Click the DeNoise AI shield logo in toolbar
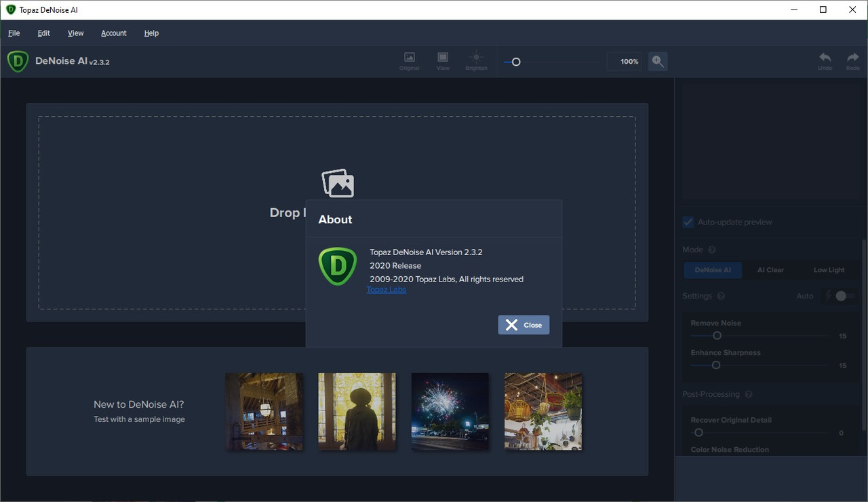 point(18,61)
